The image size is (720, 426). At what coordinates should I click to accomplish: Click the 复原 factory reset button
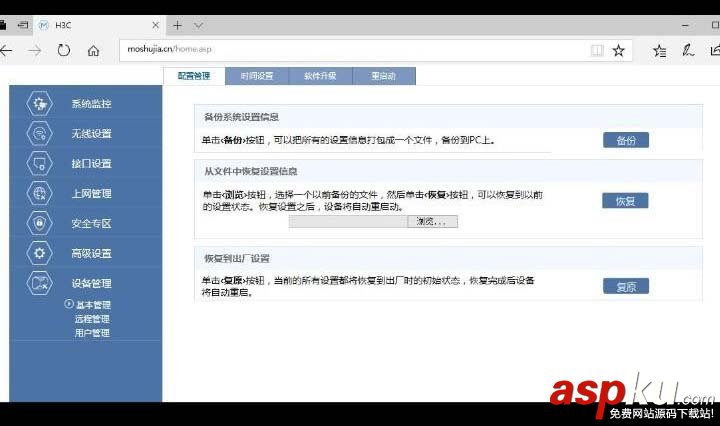coord(626,286)
